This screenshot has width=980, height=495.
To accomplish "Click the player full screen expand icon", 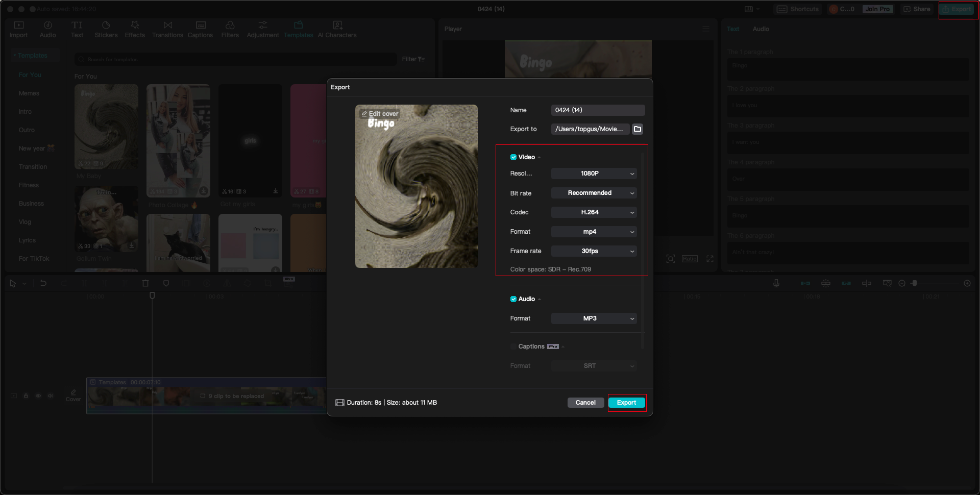I will point(710,259).
